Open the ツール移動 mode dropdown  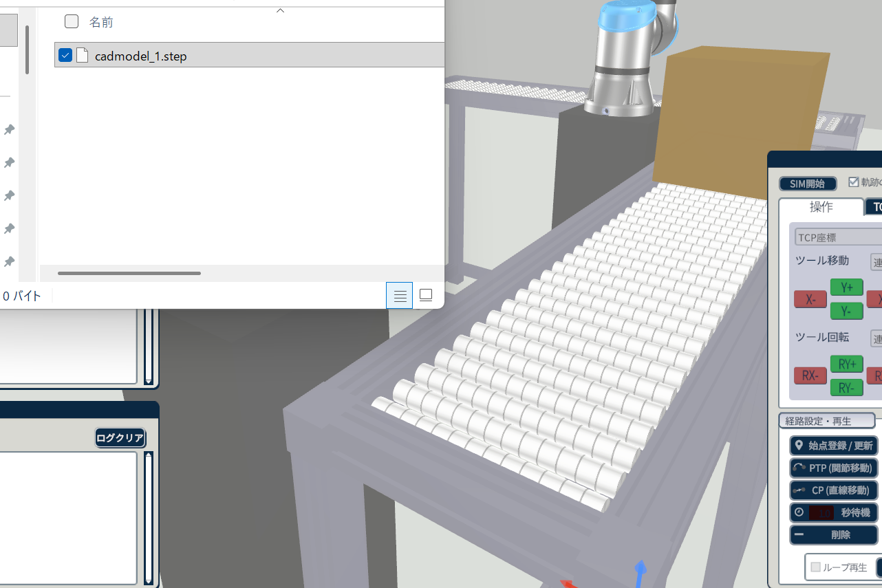[876, 261]
